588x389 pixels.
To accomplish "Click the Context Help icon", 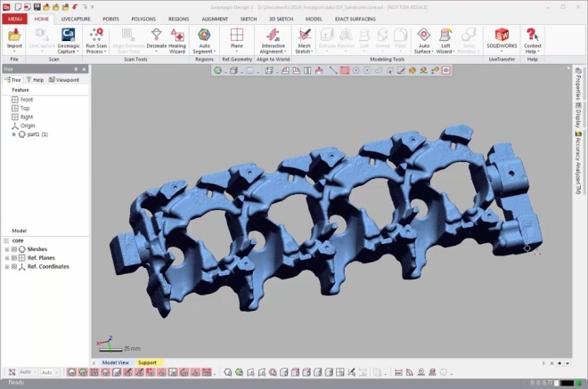I will (x=532, y=38).
